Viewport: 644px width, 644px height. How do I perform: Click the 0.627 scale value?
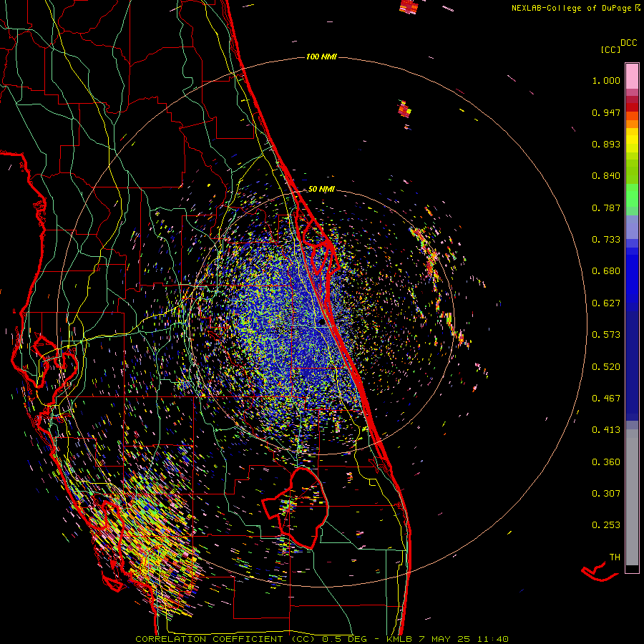[606, 303]
